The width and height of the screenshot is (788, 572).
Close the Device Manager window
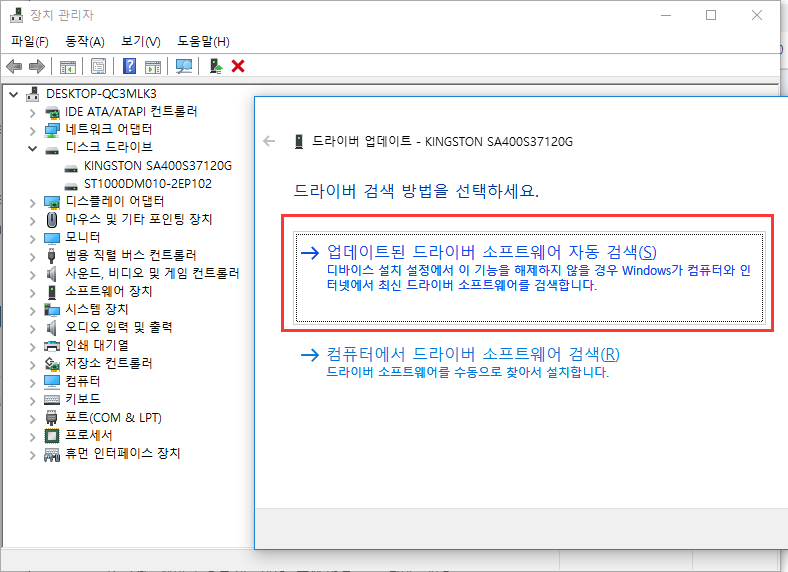click(757, 15)
